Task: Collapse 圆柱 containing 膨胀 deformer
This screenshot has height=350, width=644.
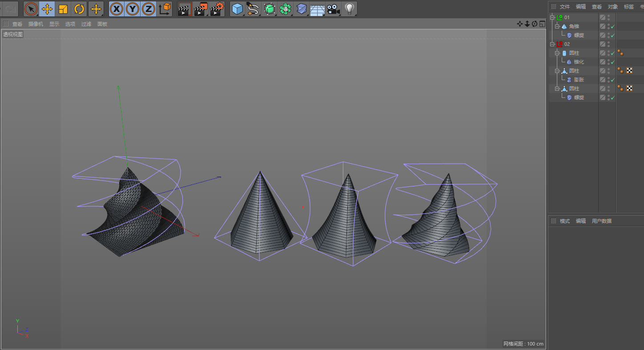Action: pyautogui.click(x=557, y=71)
